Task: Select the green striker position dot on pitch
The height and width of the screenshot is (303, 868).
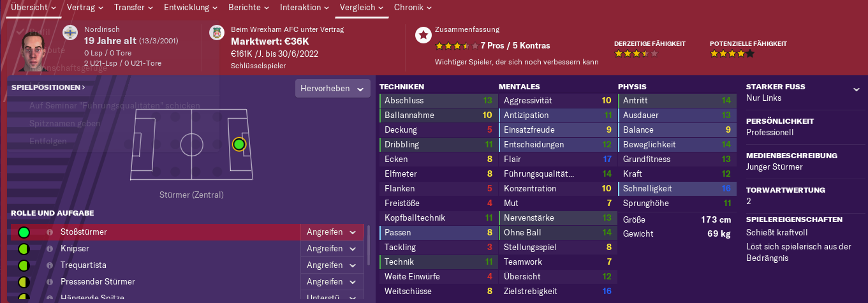Action: click(x=239, y=145)
